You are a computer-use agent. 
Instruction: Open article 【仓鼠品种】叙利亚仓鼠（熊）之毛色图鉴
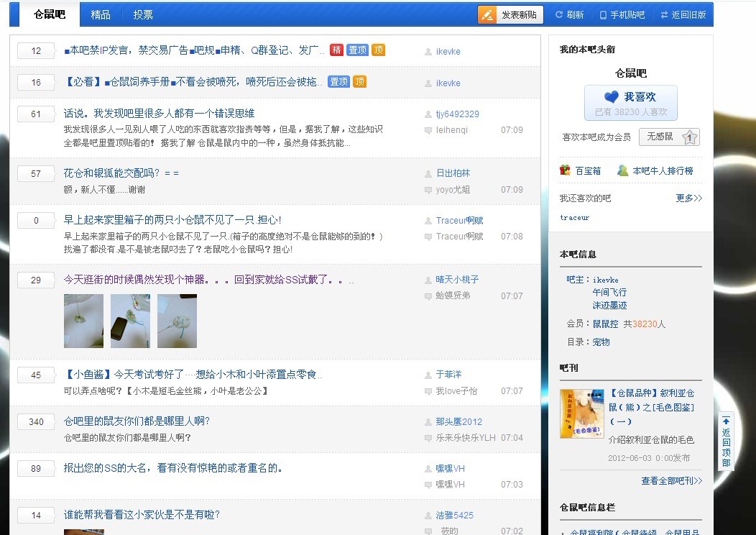tap(651, 407)
